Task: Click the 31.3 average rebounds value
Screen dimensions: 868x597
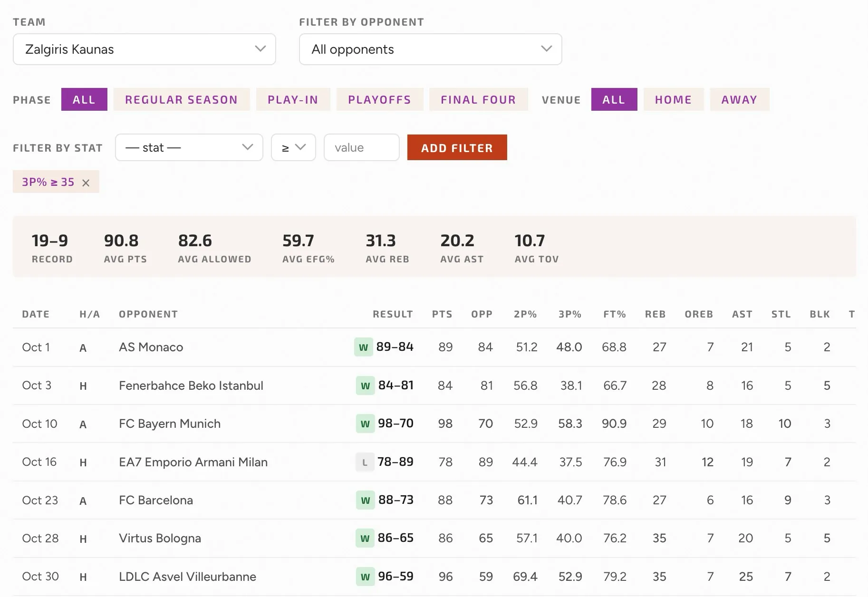Action: [x=380, y=241]
